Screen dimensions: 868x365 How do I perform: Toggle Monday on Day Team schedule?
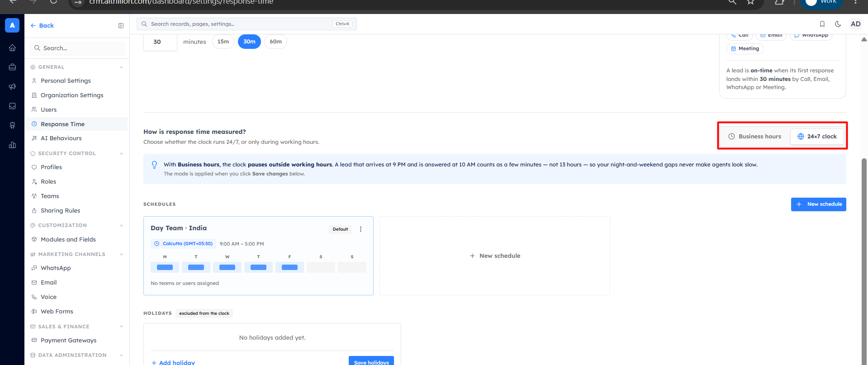(x=165, y=267)
